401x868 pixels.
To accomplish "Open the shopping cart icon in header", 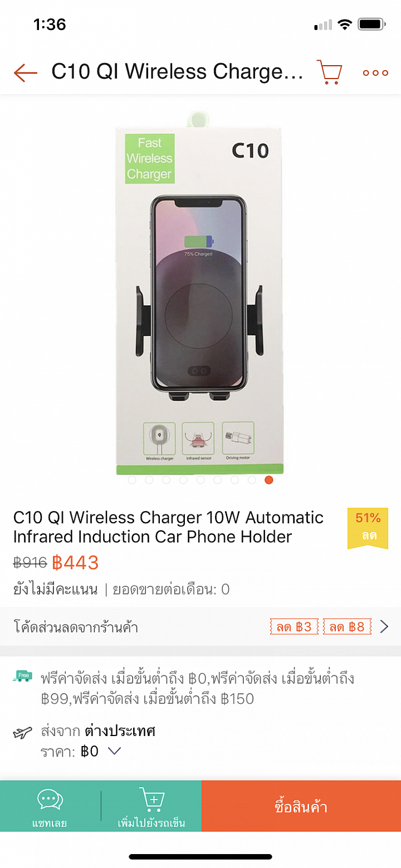I will click(x=329, y=72).
